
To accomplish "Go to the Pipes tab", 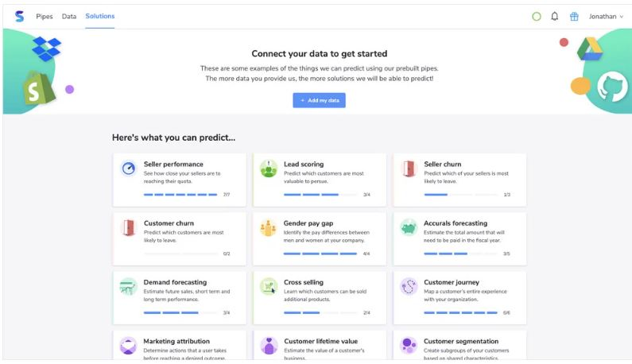I will click(x=45, y=17).
